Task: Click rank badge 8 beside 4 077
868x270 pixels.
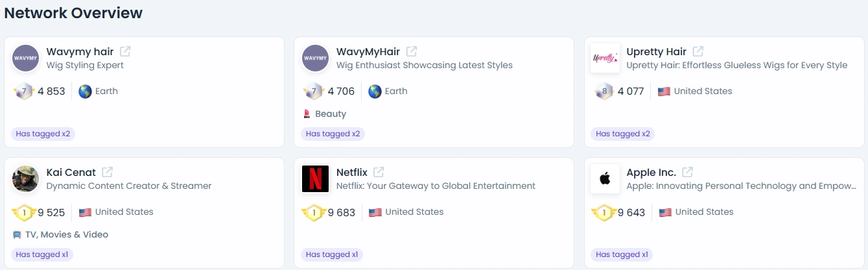Action: (x=604, y=92)
